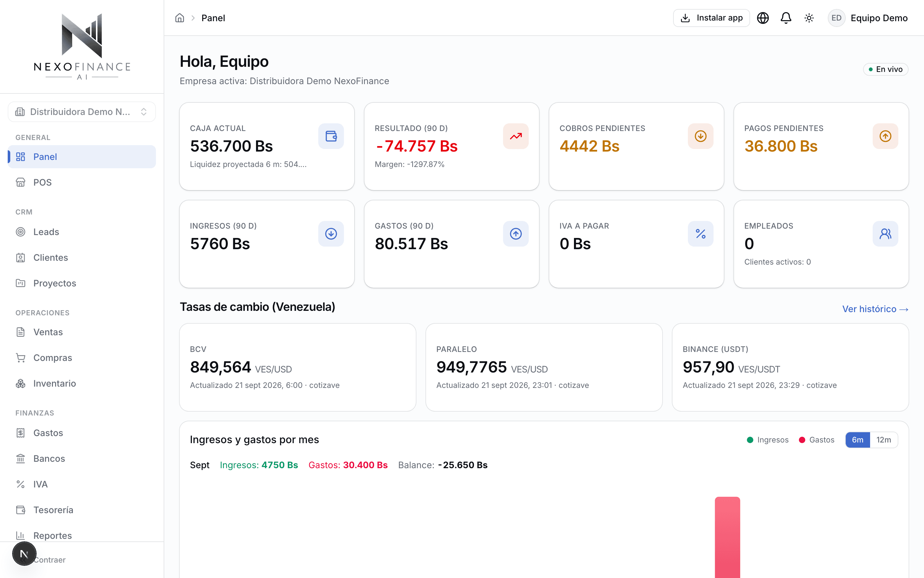Click the ED user avatar

point(836,18)
